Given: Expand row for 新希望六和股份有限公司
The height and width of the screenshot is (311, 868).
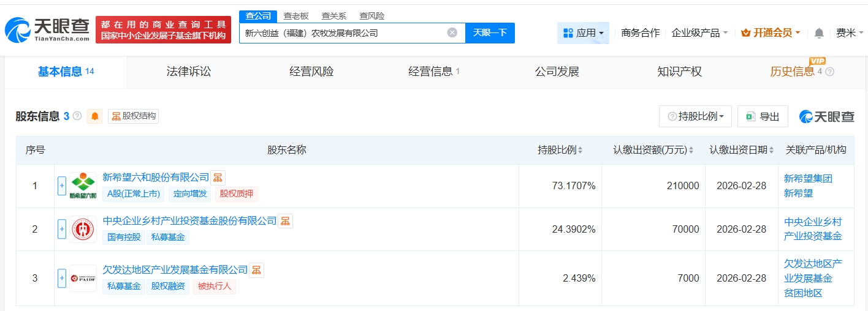Looking at the screenshot, I should coord(62,185).
